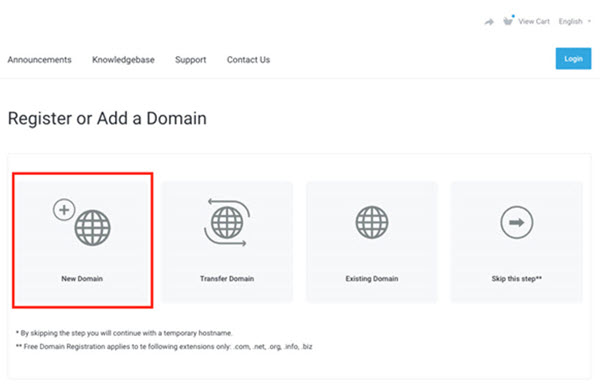
Task: Click the New Domain globe-plus icon
Action: [x=82, y=222]
